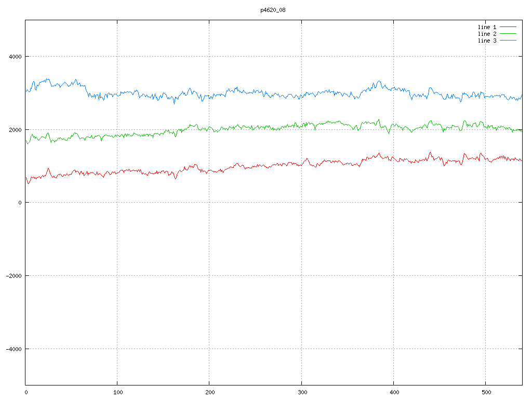Click the x-axis label 300

302,393
